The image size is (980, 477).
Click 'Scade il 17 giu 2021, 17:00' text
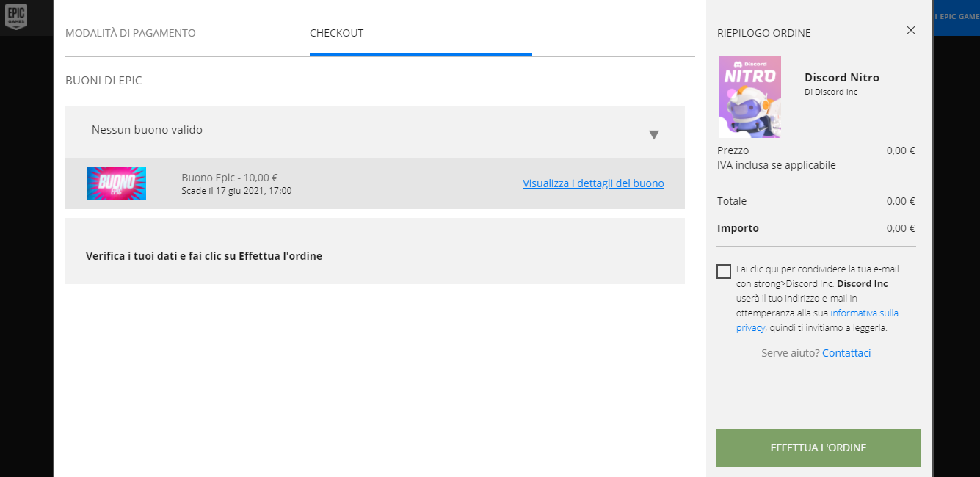(x=236, y=191)
